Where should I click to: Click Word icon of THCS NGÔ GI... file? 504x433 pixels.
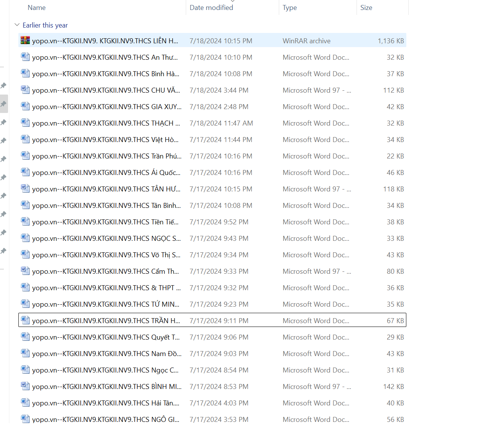click(x=25, y=419)
